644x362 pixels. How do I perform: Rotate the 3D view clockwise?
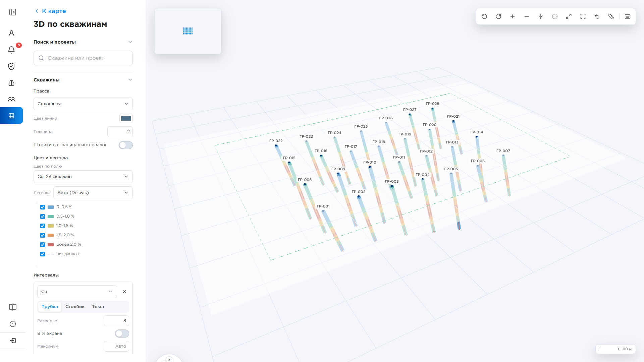(498, 16)
